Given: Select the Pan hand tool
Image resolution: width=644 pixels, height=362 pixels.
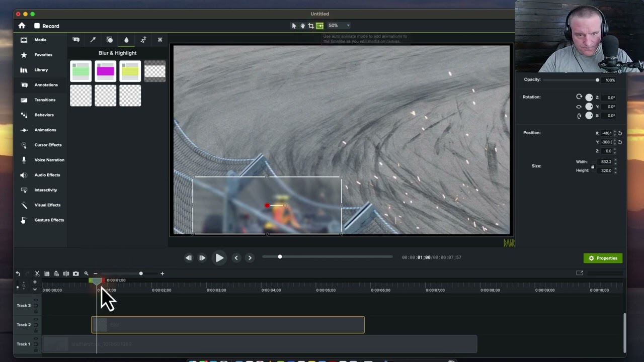Looking at the screenshot, I should (302, 26).
